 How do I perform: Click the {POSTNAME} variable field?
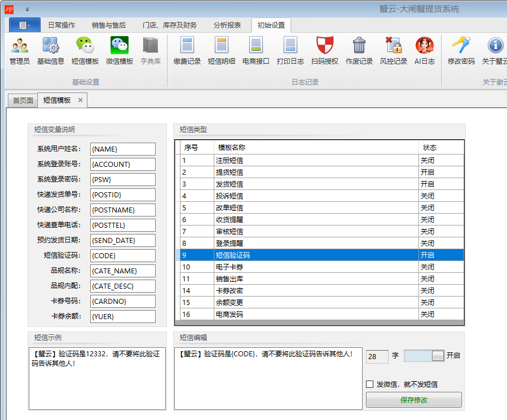pos(123,210)
